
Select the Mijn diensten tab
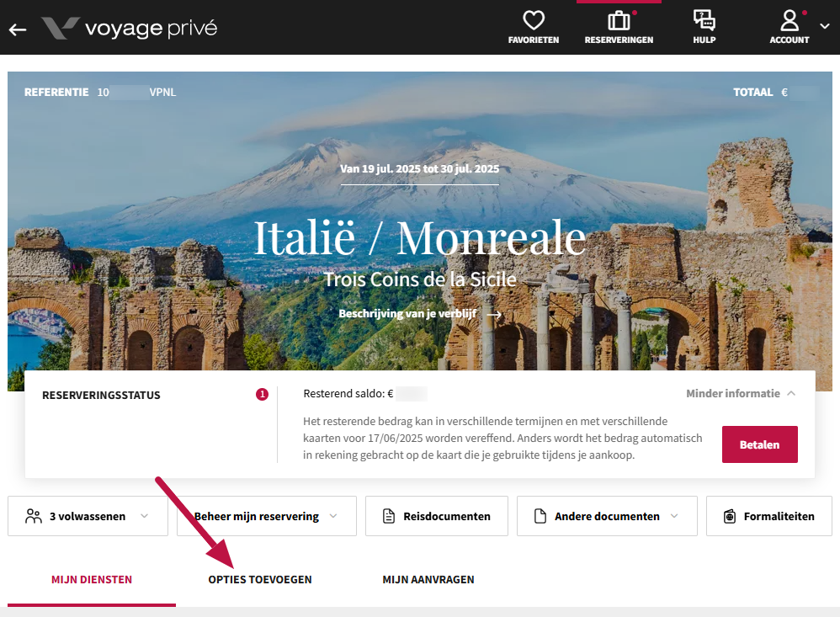pyautogui.click(x=92, y=579)
